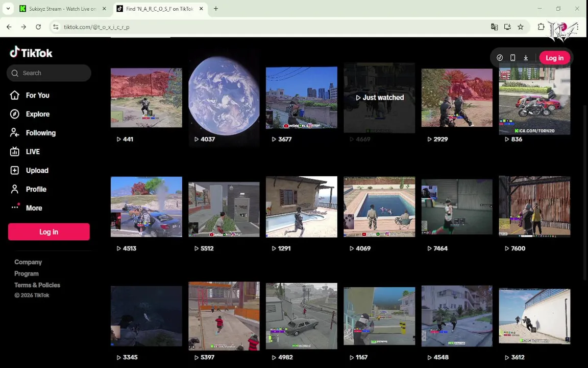
Task: Click the site settings icon in address bar
Action: [56, 27]
